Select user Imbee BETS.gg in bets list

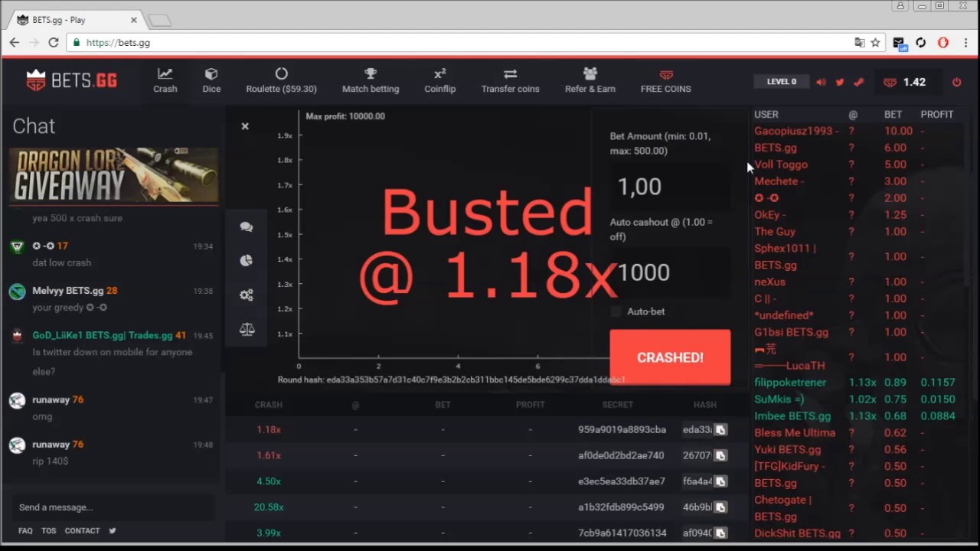pos(792,416)
